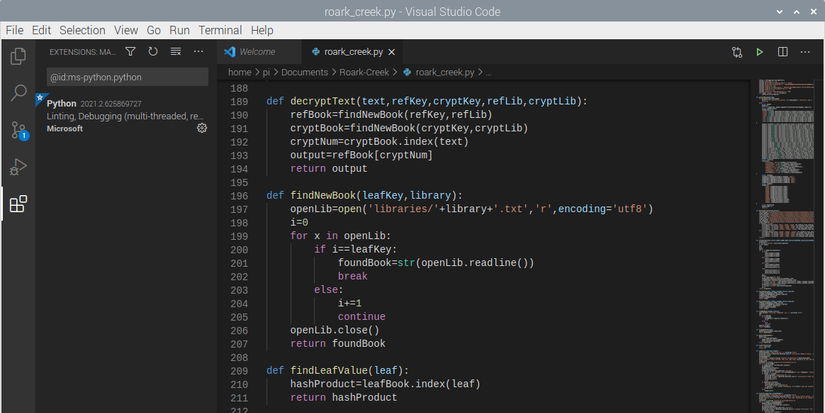Click Python extension description text

tap(126, 116)
